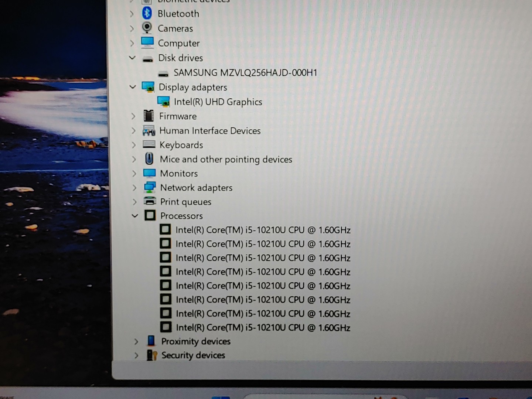This screenshot has height=399, width=532.
Task: Click the Print queues printer icon
Action: point(150,201)
